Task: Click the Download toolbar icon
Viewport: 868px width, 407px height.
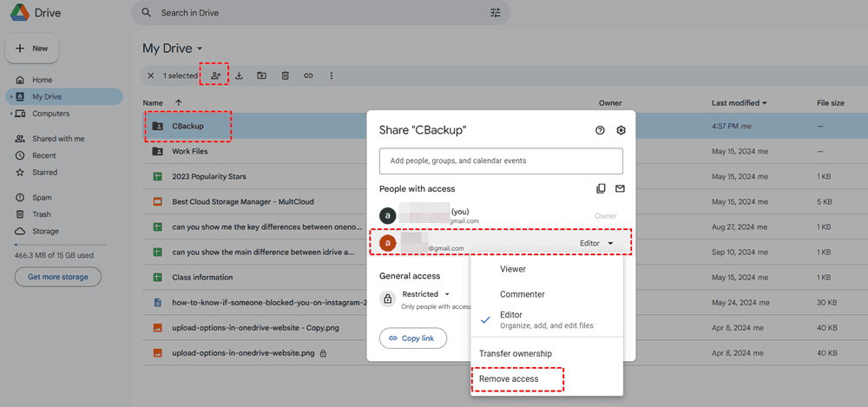Action: (x=240, y=75)
